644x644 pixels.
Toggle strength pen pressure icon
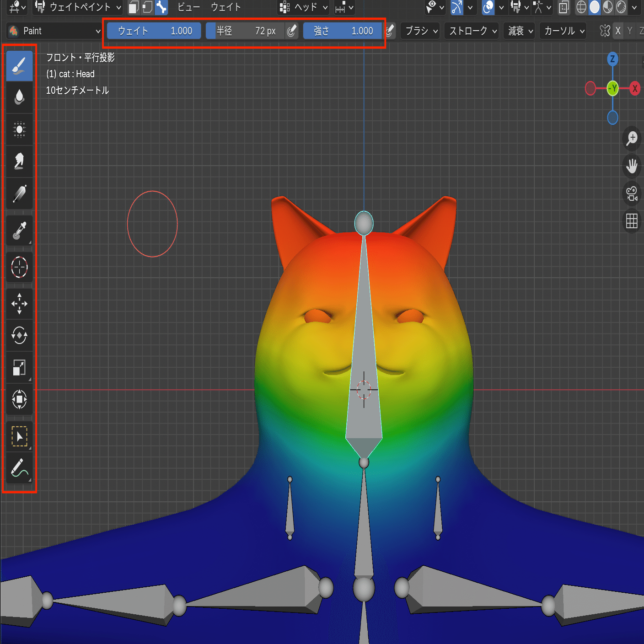point(389,31)
